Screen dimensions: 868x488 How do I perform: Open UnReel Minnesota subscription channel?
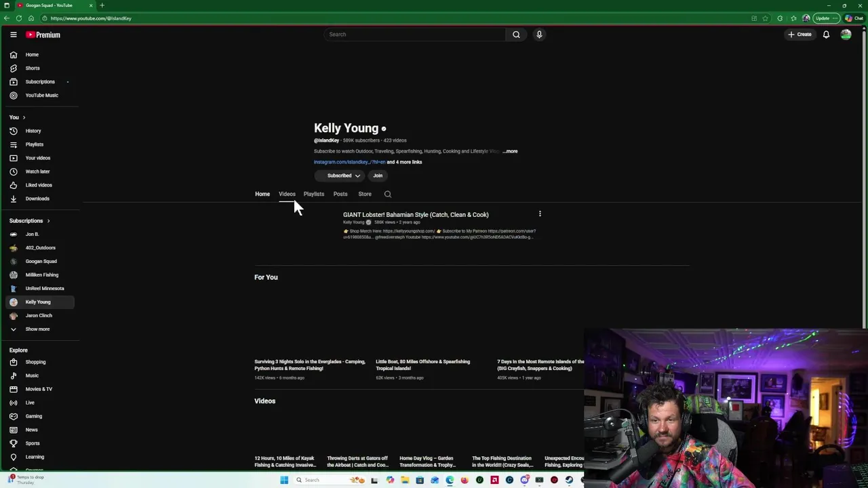coord(44,289)
